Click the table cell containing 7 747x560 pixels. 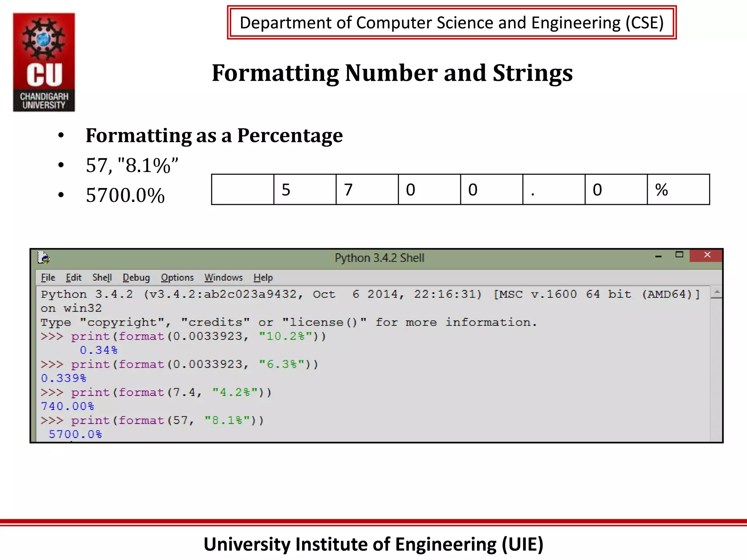(367, 190)
